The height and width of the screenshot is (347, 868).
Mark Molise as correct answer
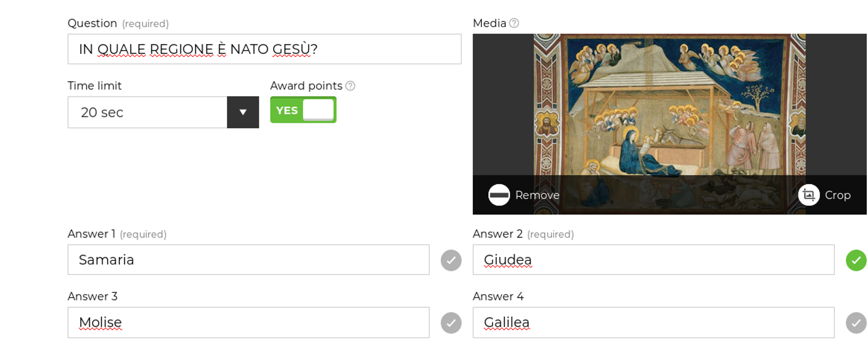(451, 323)
